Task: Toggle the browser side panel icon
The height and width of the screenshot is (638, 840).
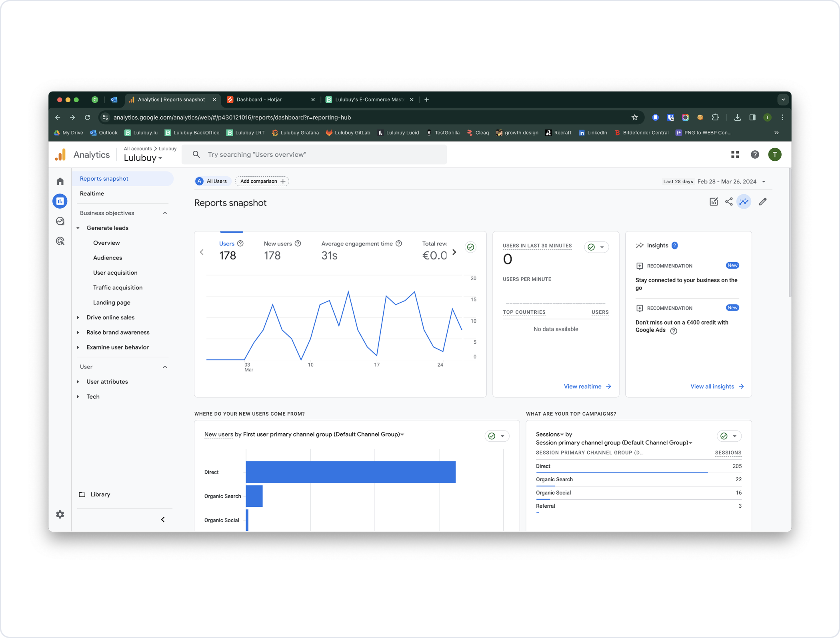Action: pos(752,118)
